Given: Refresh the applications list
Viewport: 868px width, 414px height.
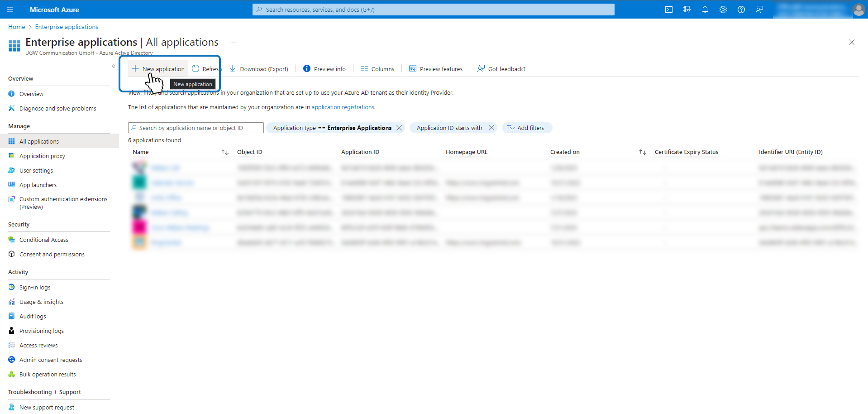Looking at the screenshot, I should 206,69.
